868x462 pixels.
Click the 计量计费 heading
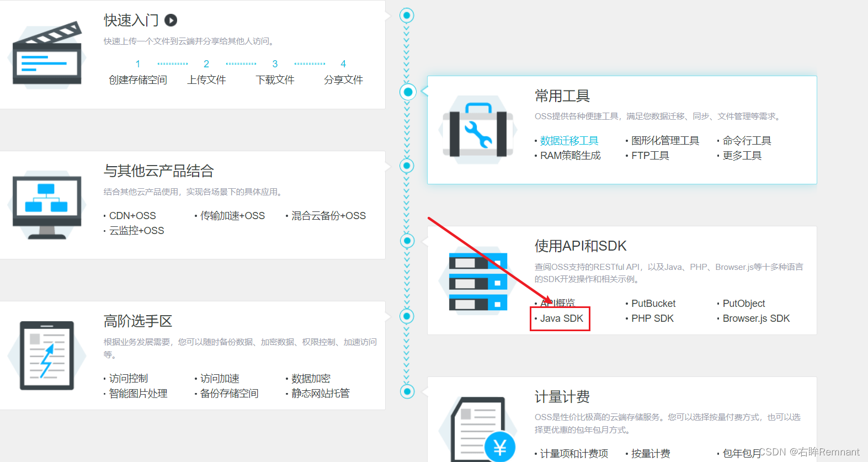(x=562, y=397)
